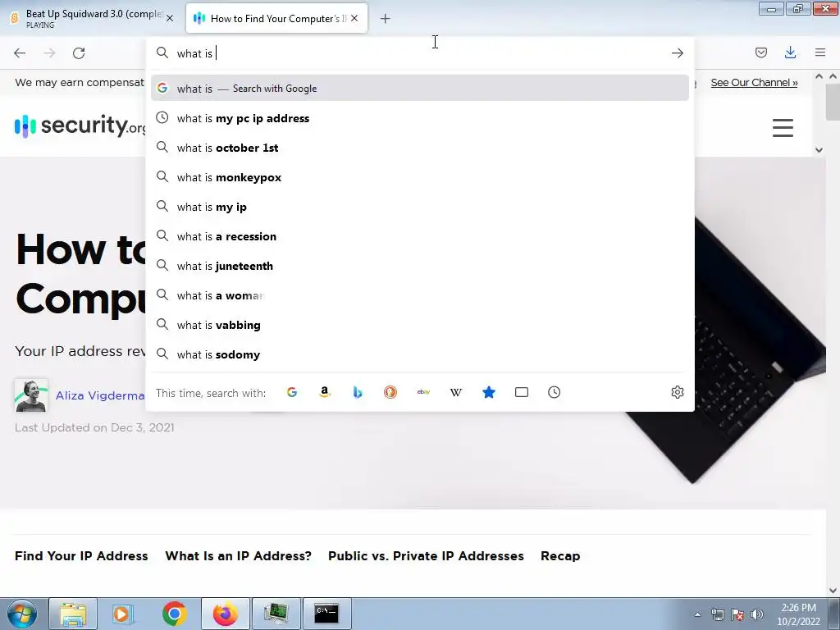Search this time with DuckDuckGo

point(390,392)
